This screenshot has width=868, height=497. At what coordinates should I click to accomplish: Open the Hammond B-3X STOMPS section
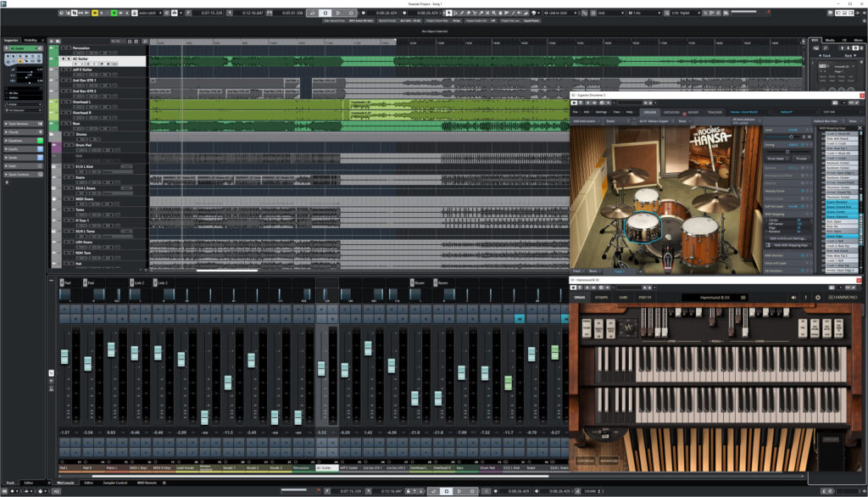[x=602, y=297]
